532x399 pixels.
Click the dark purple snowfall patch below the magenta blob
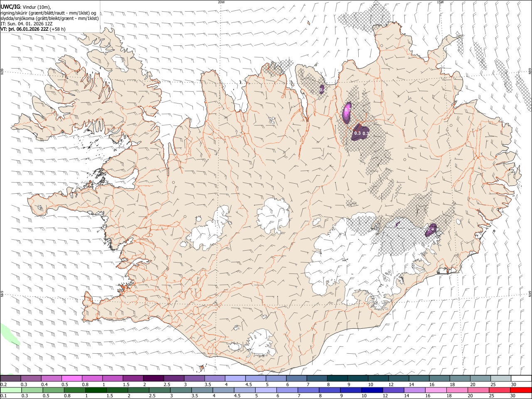360,133
